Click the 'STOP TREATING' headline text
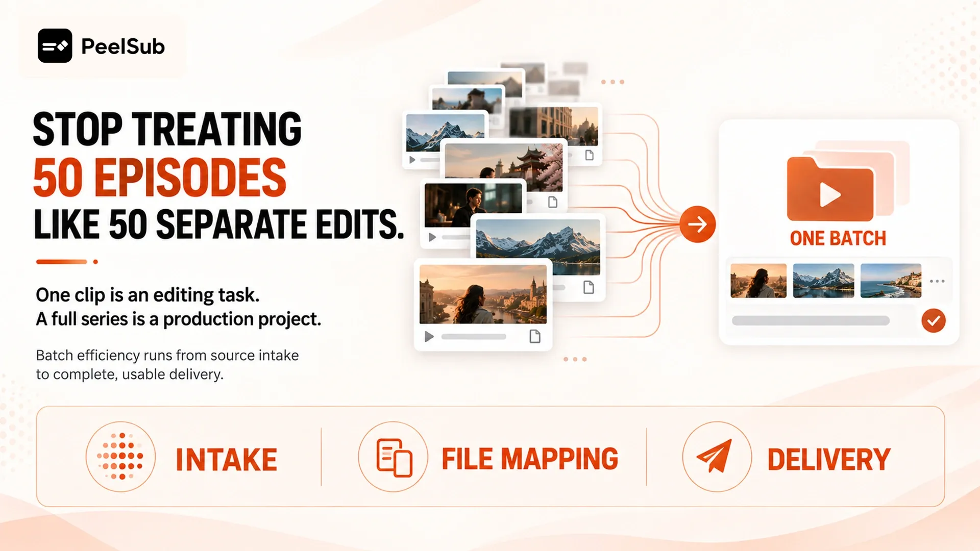Screen dimensions: 980x551 click(x=167, y=129)
